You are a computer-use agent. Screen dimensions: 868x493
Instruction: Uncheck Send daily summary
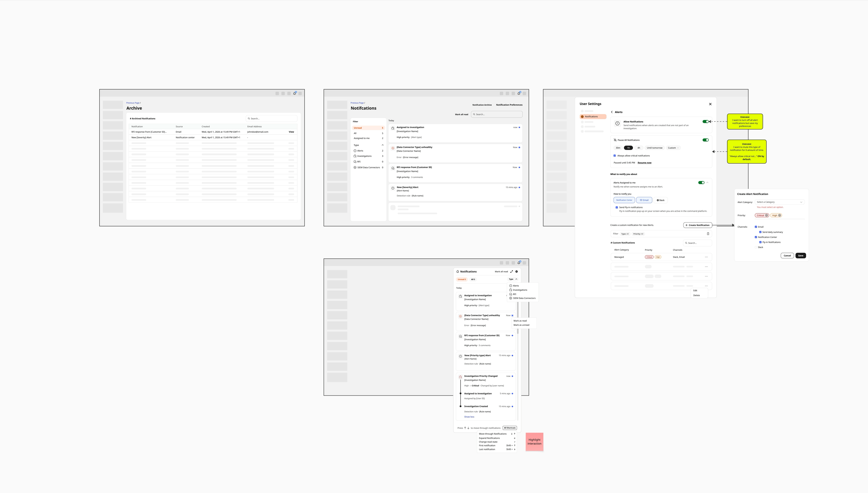[x=760, y=232]
